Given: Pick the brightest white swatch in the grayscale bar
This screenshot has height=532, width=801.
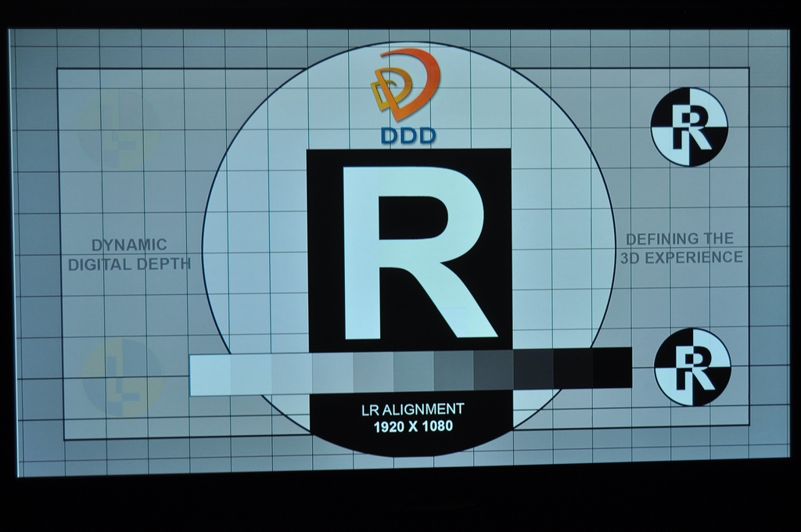Looking at the screenshot, I should (x=210, y=375).
